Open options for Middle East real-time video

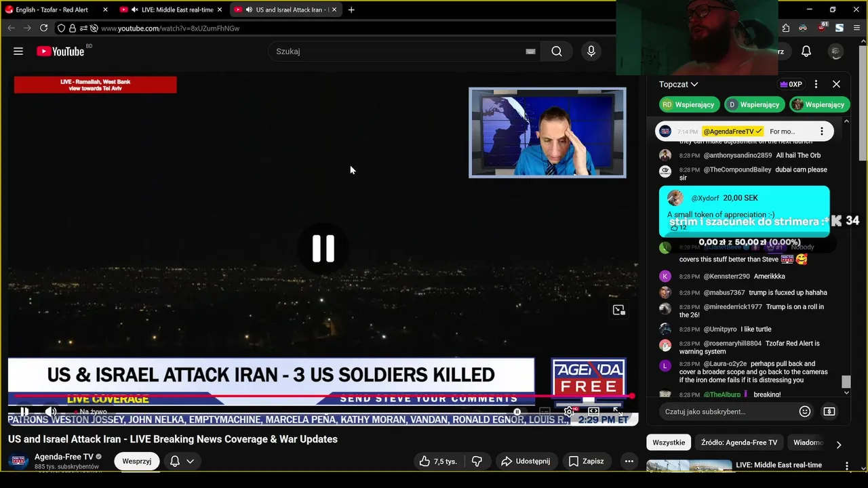tap(846, 466)
